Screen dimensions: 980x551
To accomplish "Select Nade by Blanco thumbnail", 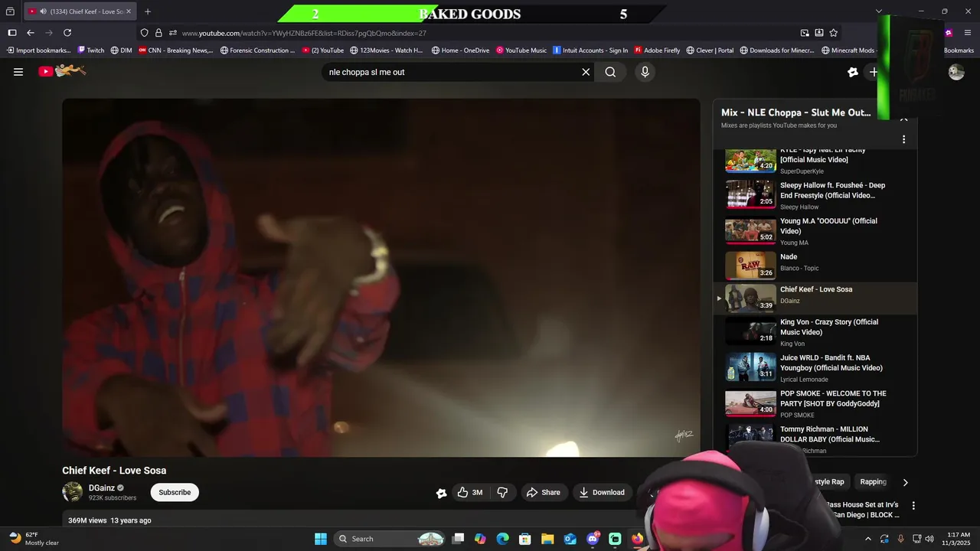I will 750,266.
